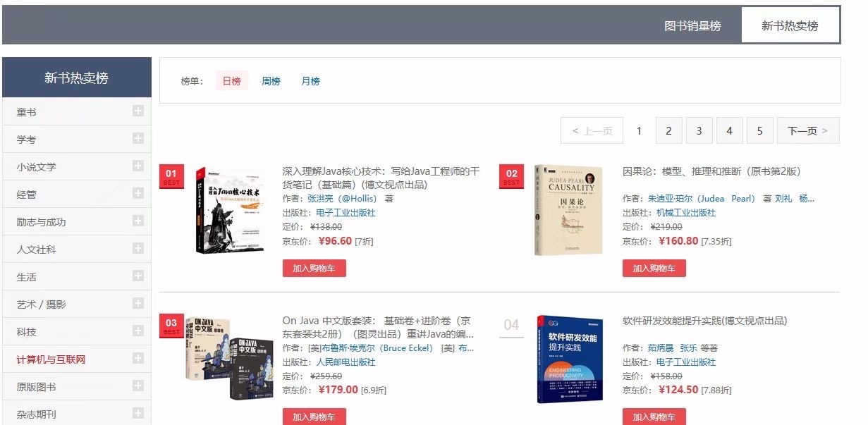Open 电子工业出版社 publisher link for Java核心技术

coord(346,213)
